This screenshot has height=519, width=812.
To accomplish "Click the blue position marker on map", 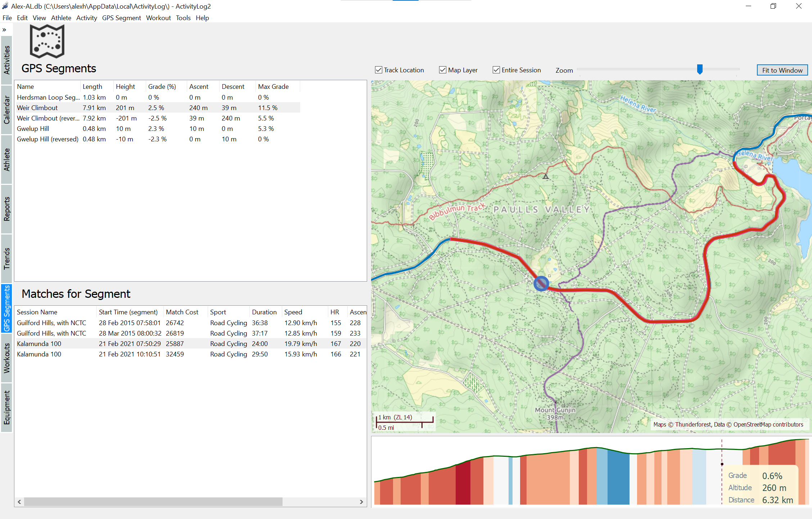I will [x=541, y=283].
